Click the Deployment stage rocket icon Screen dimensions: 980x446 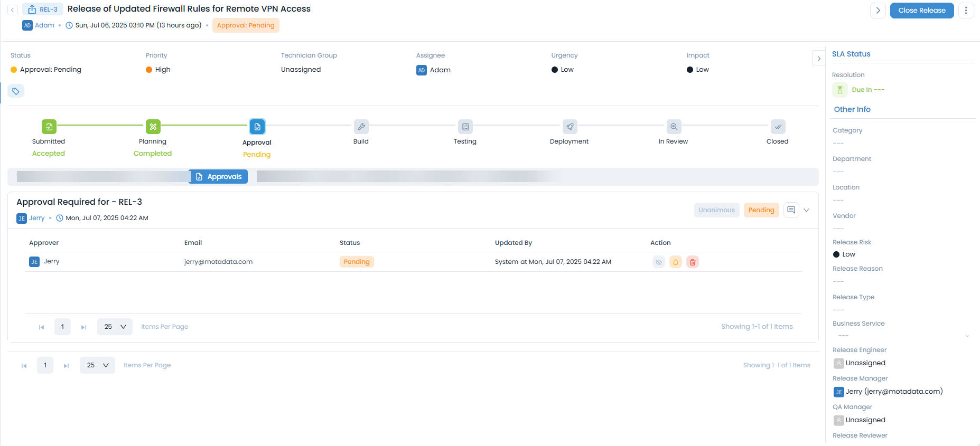pos(569,127)
